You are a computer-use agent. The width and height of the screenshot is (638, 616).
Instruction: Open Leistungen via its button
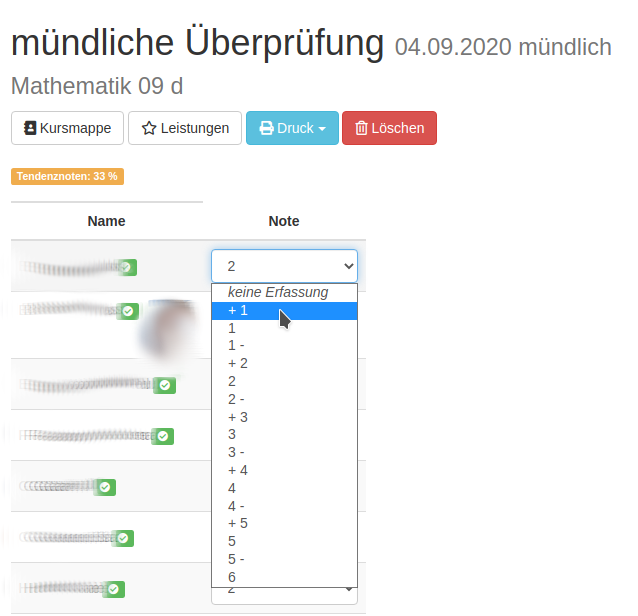tap(185, 128)
